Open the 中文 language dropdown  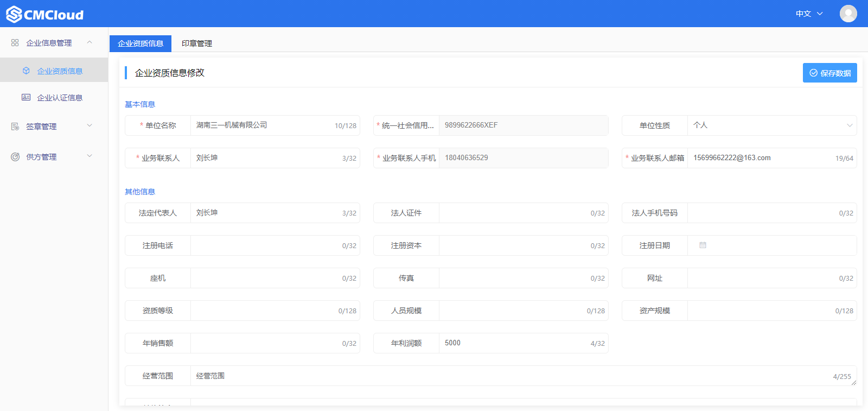(809, 14)
